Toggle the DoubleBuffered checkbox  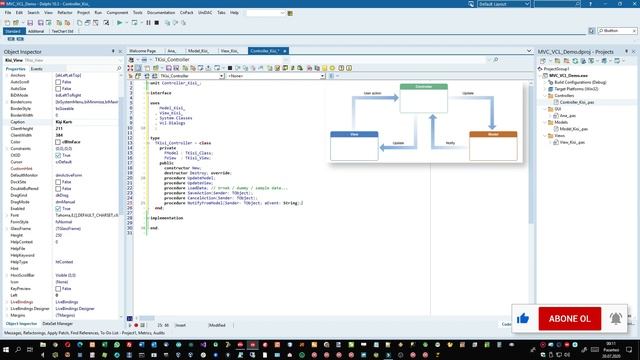click(x=58, y=189)
